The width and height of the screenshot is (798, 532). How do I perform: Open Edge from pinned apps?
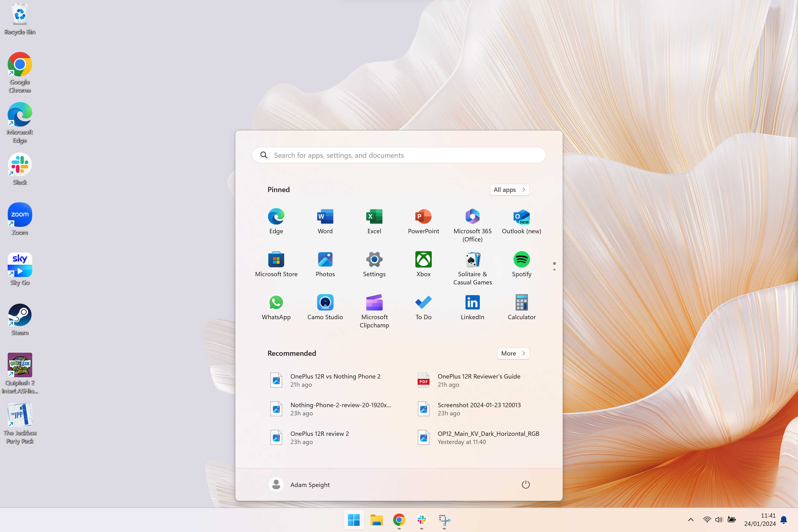click(x=276, y=221)
